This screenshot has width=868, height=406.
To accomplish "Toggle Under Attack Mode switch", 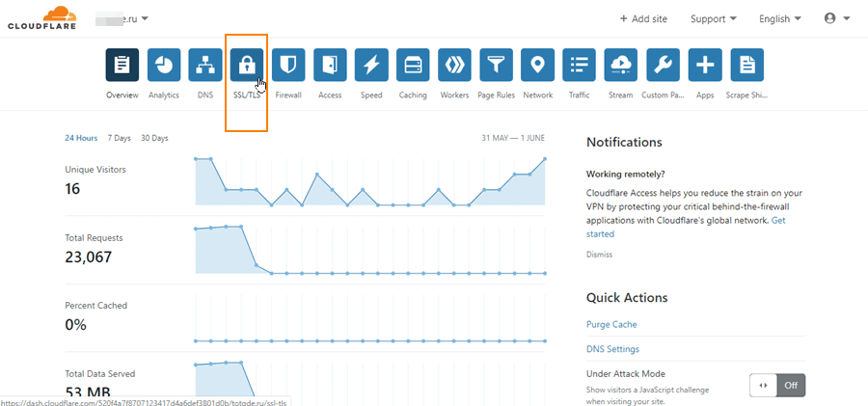I will (x=777, y=385).
